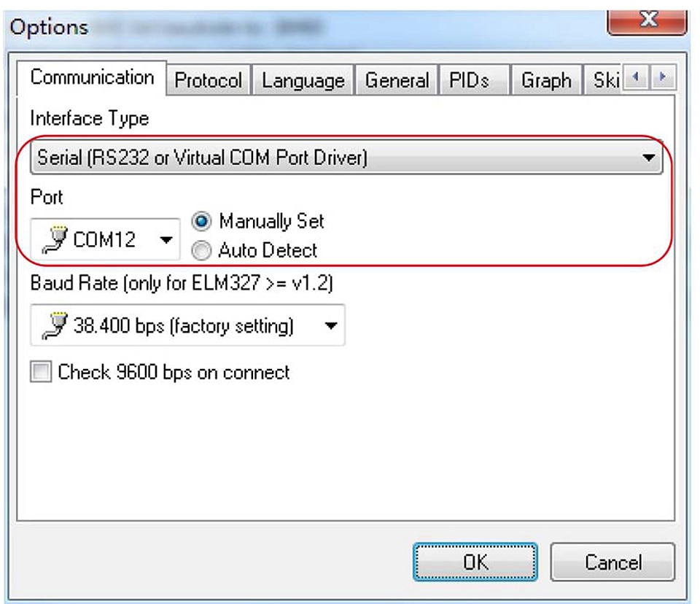
Task: Enable Check 9600 bps on connect
Action: pyautogui.click(x=41, y=372)
